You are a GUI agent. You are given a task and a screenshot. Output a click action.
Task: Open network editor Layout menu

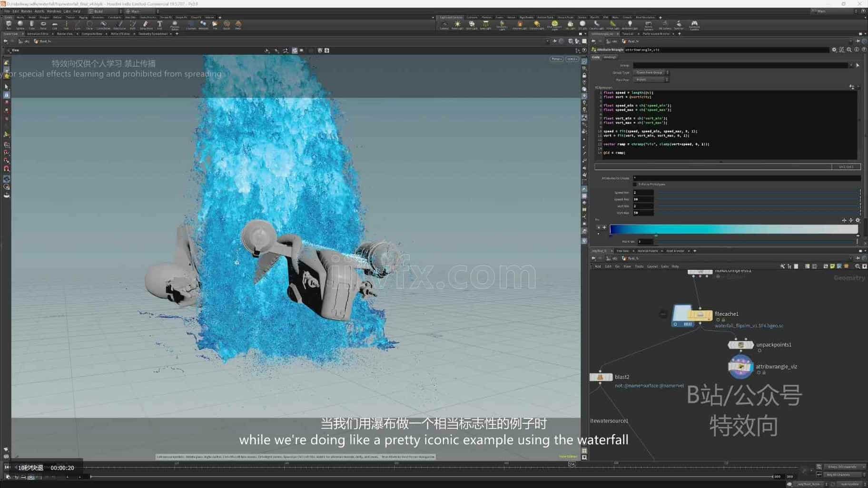pos(652,266)
